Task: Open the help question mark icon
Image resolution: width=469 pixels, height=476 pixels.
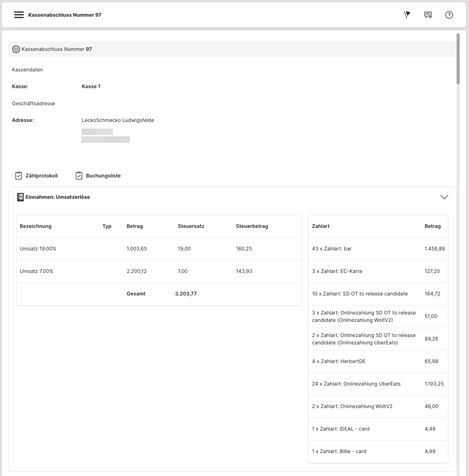Action: (449, 15)
